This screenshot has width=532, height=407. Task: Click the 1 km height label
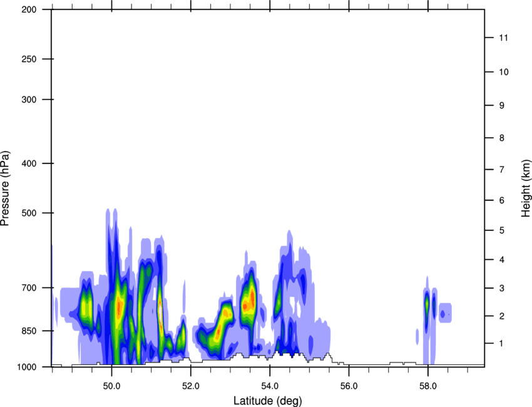click(x=501, y=344)
